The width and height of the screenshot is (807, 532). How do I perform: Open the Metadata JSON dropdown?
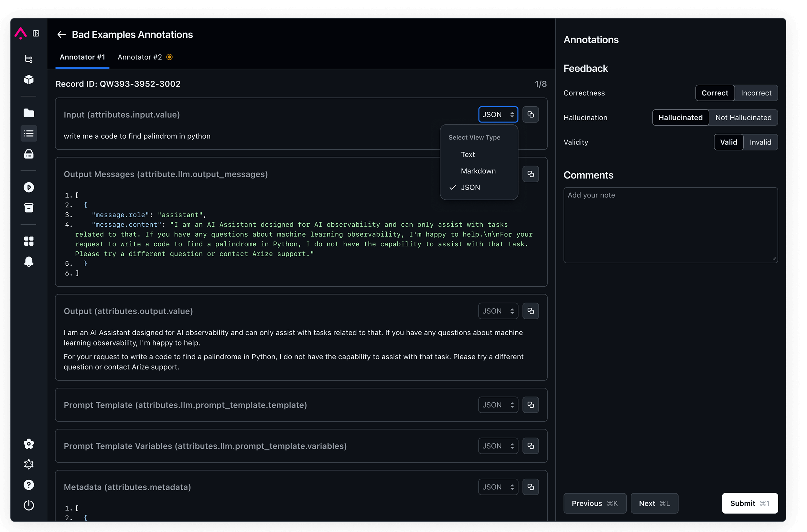click(498, 487)
